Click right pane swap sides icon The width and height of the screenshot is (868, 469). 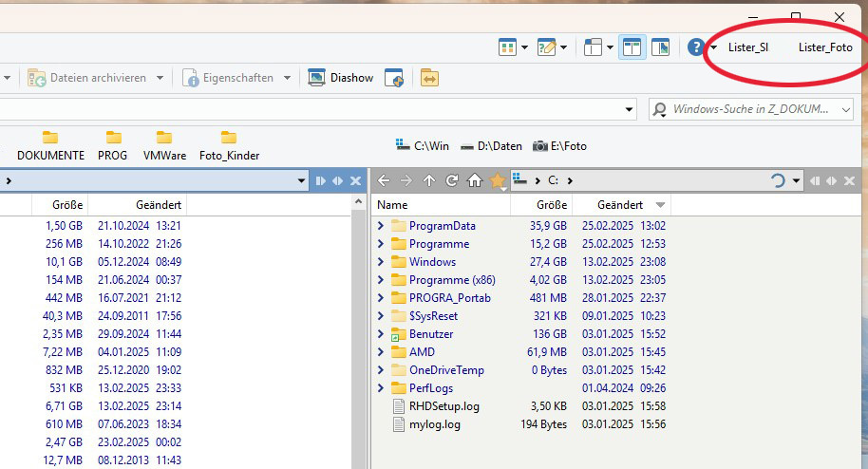coord(832,180)
